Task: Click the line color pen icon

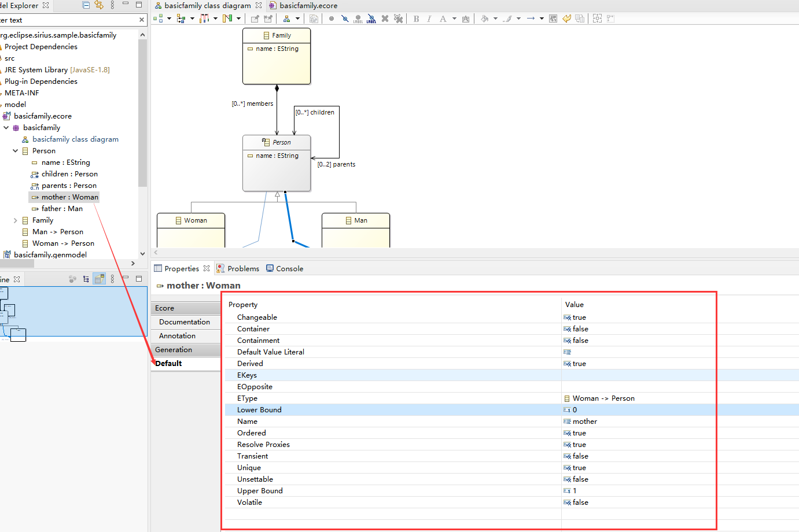Action: [507, 19]
